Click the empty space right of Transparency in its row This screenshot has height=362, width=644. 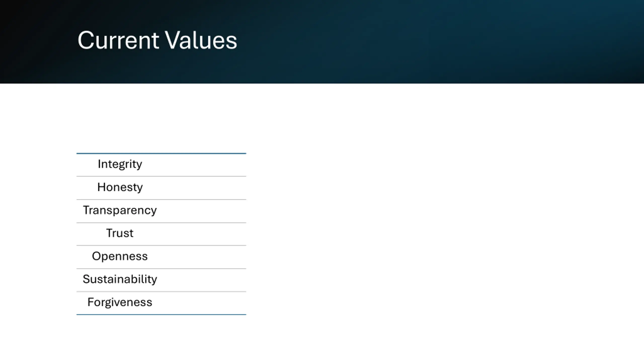tap(201, 211)
